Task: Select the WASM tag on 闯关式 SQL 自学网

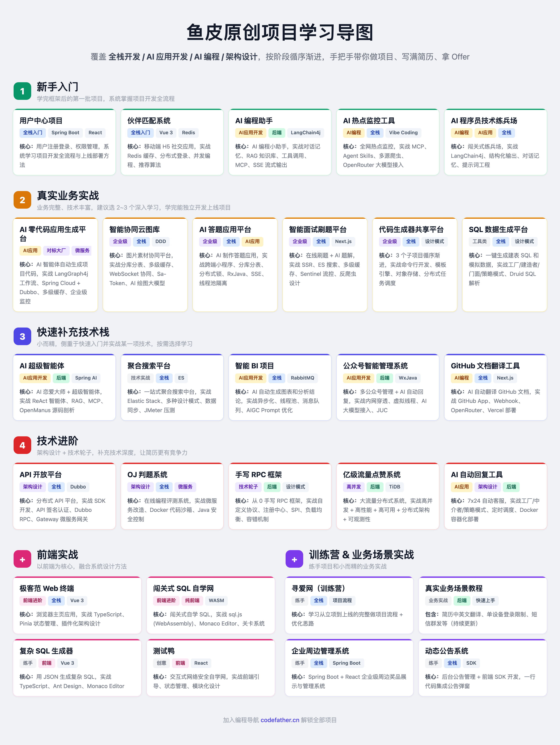Action: click(216, 601)
